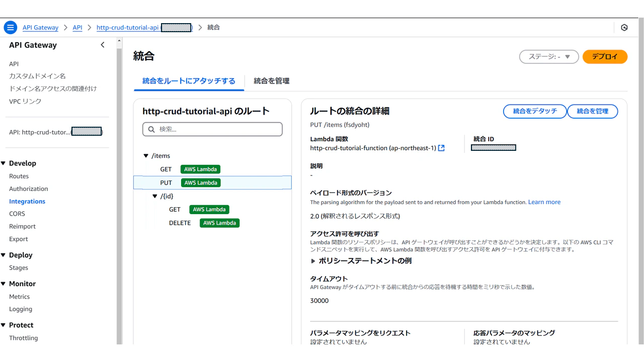Screen dimensions: 644x362
Task: Click the 30000 timeout value
Action: coord(319,301)
